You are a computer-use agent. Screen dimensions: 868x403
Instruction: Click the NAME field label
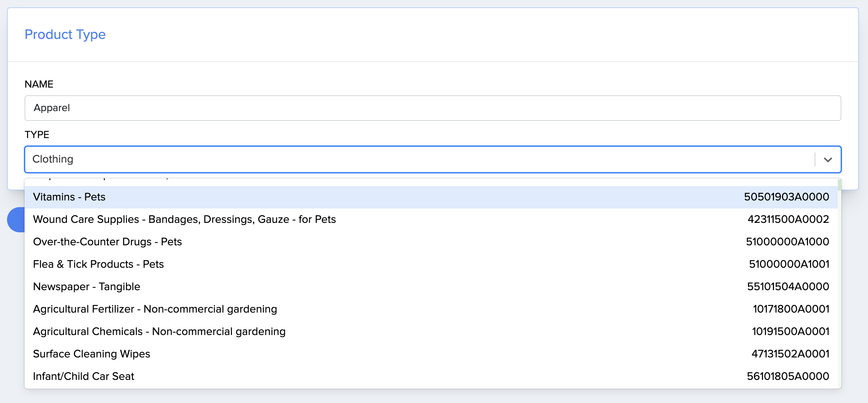pyautogui.click(x=39, y=84)
